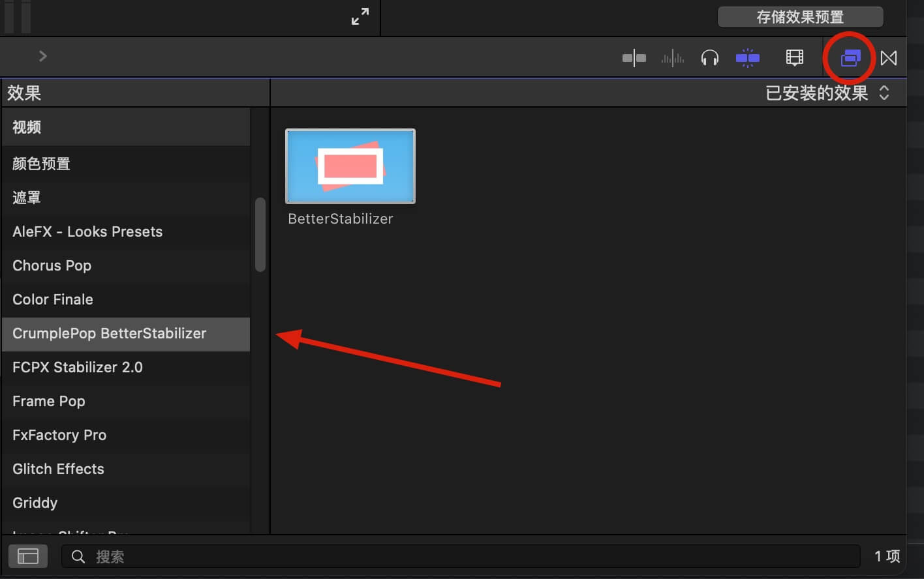Select the BetterStabilizer effect thumbnail
924x579 pixels.
350,166
